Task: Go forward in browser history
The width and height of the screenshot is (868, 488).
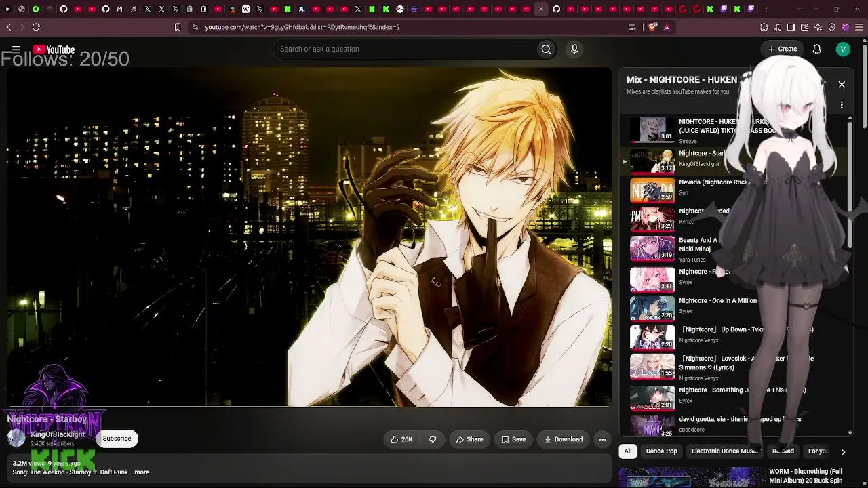Action: pos(22,27)
